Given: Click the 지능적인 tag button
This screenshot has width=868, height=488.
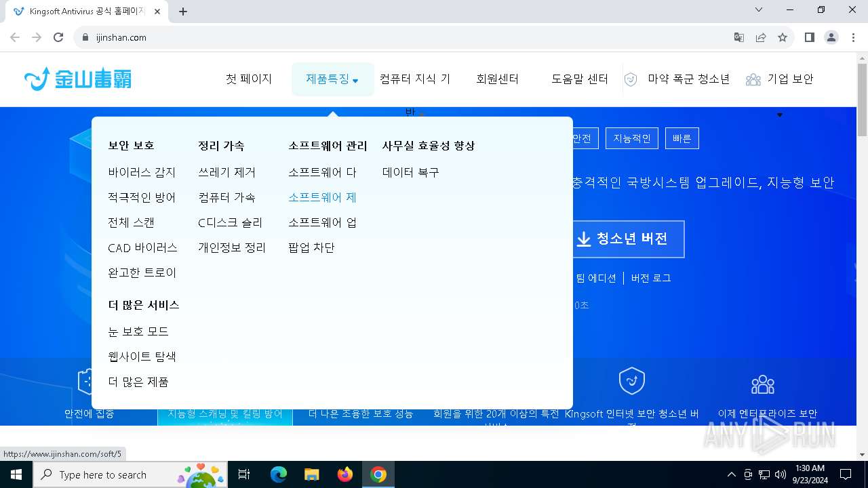Looking at the screenshot, I should pyautogui.click(x=632, y=138).
